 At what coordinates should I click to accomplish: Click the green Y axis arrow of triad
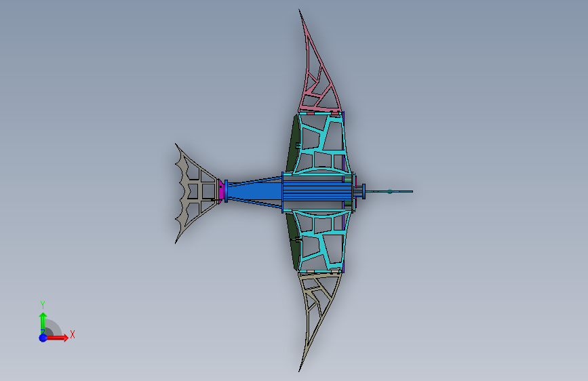tap(43, 323)
